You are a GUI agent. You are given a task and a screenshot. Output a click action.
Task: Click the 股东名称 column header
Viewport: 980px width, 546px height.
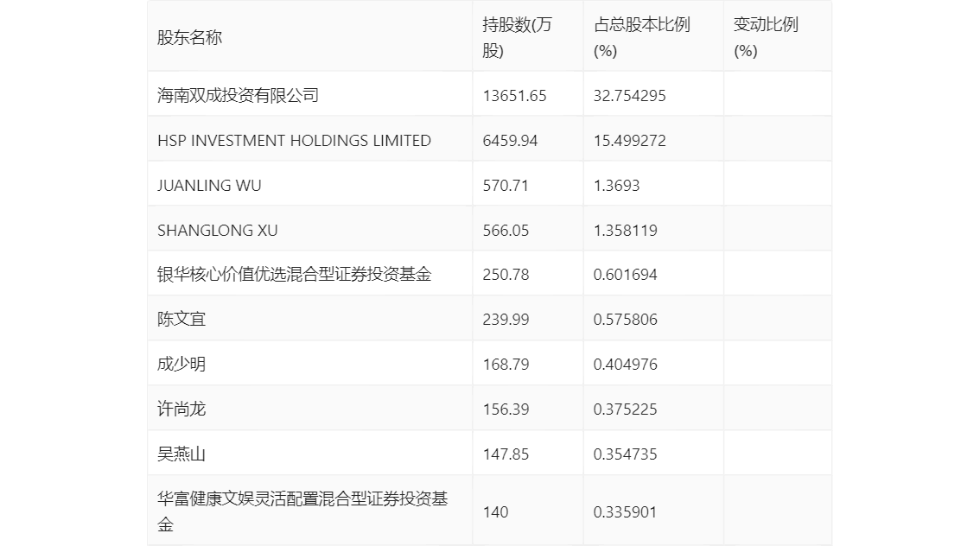[189, 37]
